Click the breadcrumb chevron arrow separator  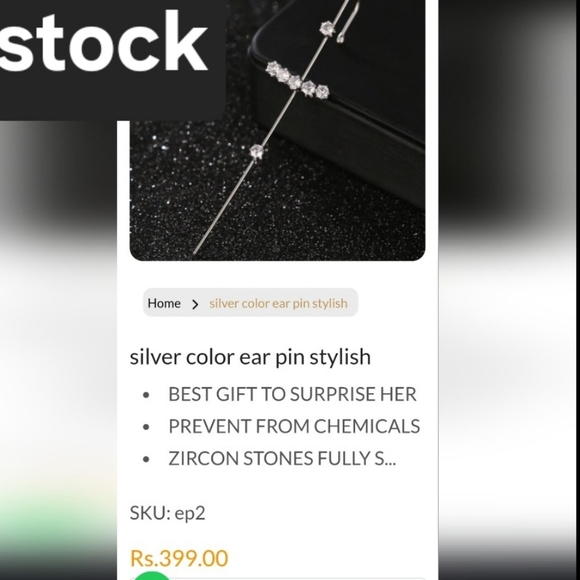tap(195, 304)
